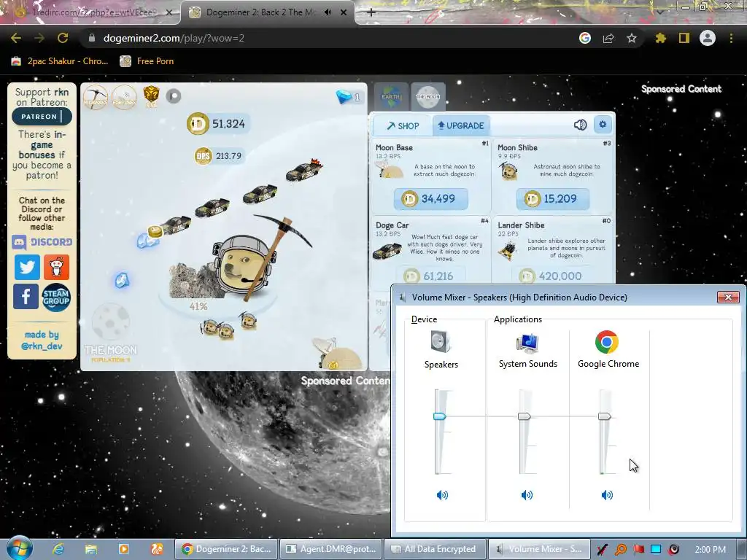Adjust the Google Chrome volume slider
The width and height of the screenshot is (747, 560).
[x=605, y=416]
